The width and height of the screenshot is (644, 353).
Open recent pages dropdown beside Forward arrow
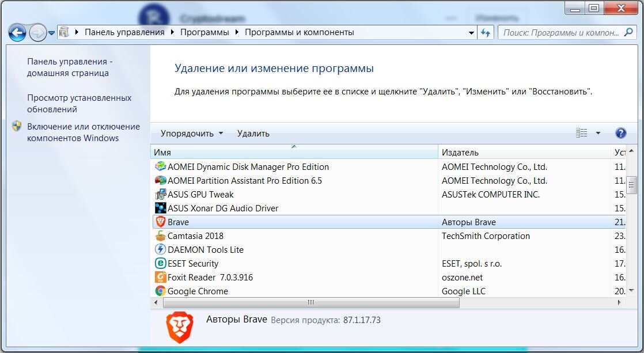(x=51, y=33)
